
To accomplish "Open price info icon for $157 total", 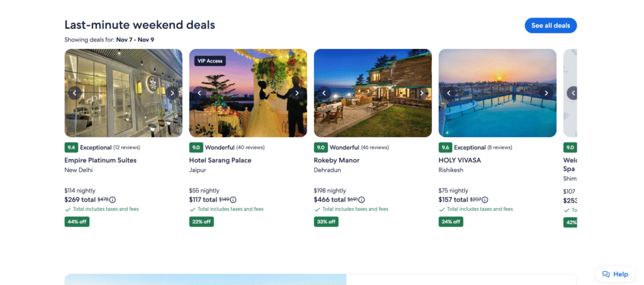I will pyautogui.click(x=485, y=199).
